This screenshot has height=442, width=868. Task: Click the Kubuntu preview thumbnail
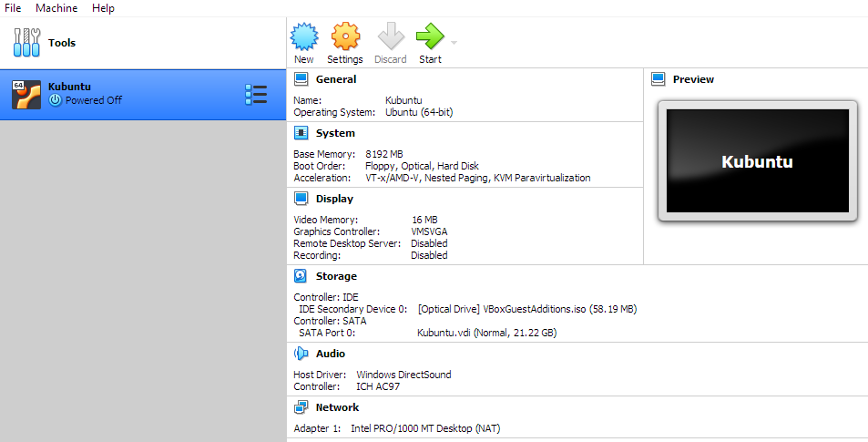pos(757,160)
